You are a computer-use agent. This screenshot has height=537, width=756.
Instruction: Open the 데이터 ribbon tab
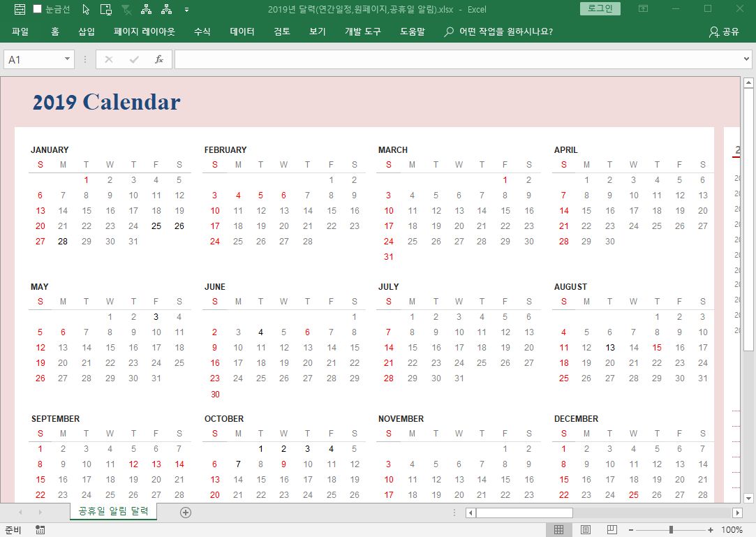[242, 31]
